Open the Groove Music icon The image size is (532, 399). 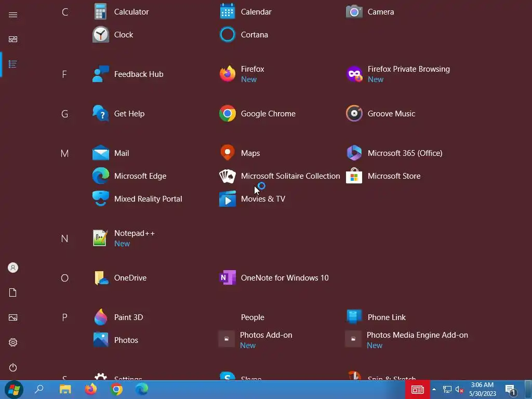(354, 113)
